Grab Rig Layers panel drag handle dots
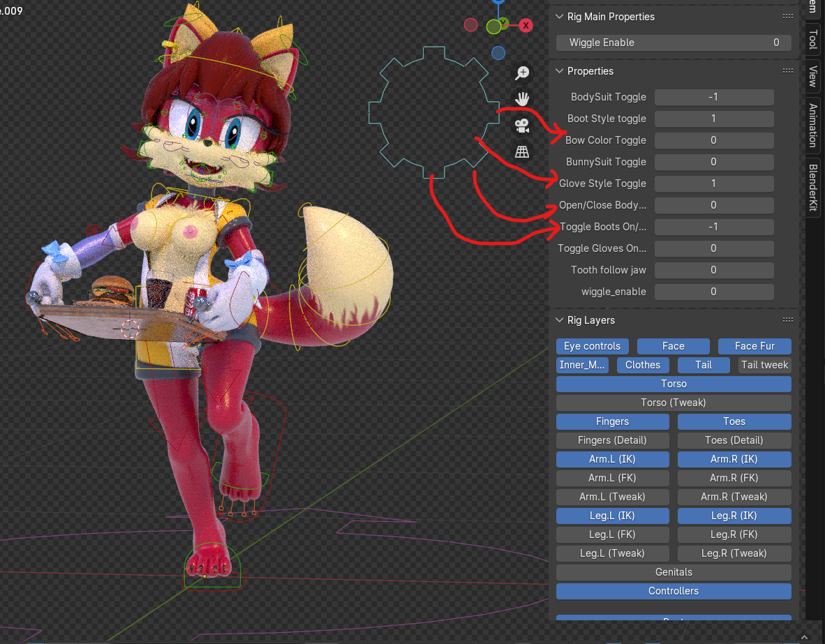This screenshot has width=825, height=644. [787, 320]
